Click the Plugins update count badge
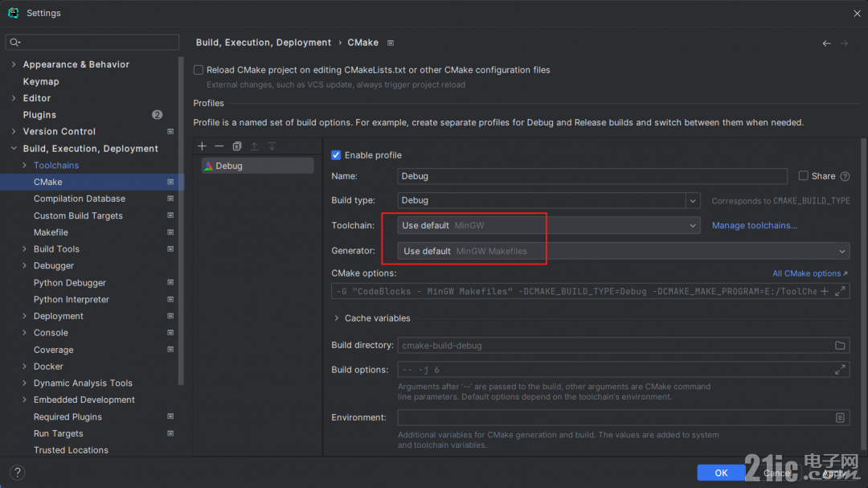This screenshot has height=488, width=868. 158,115
